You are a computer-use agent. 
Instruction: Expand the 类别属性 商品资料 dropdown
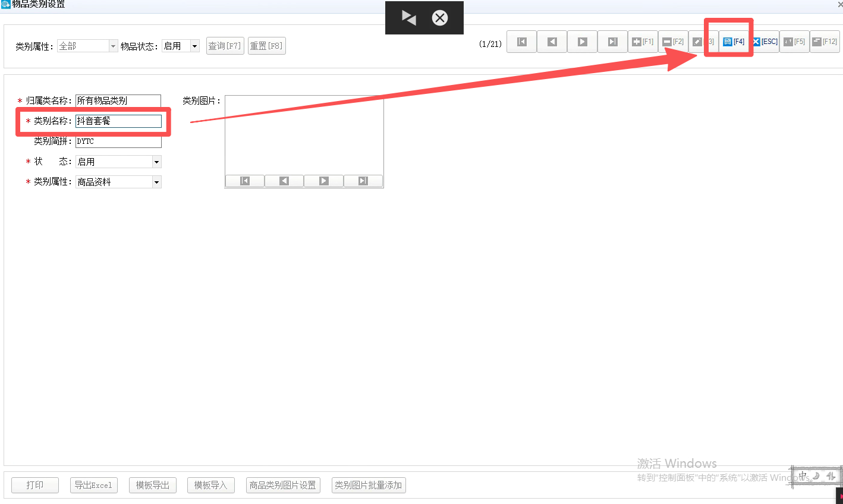coord(156,182)
